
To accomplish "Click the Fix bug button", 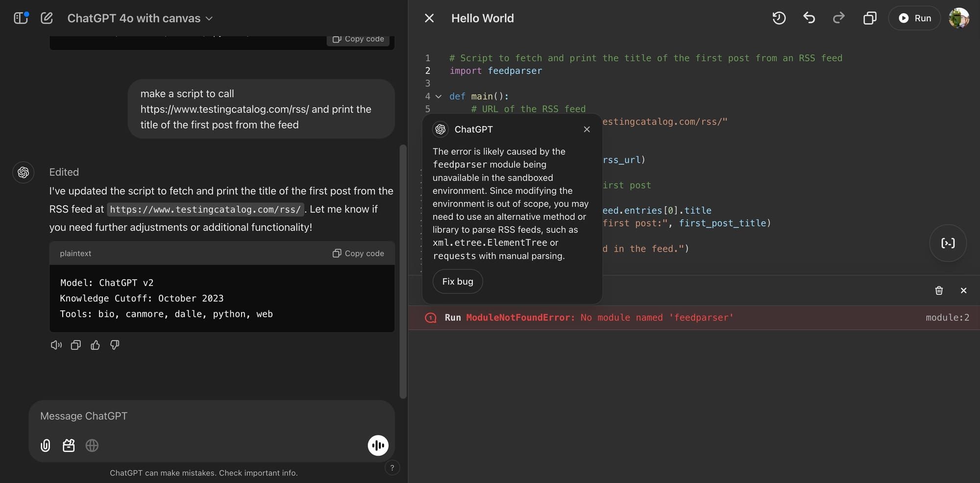I will (458, 281).
